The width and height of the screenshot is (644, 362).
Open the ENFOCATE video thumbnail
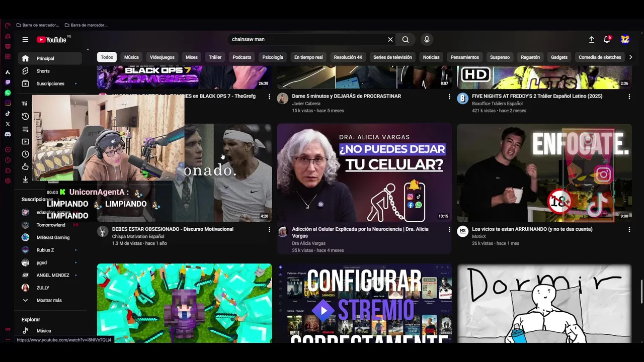(x=544, y=173)
